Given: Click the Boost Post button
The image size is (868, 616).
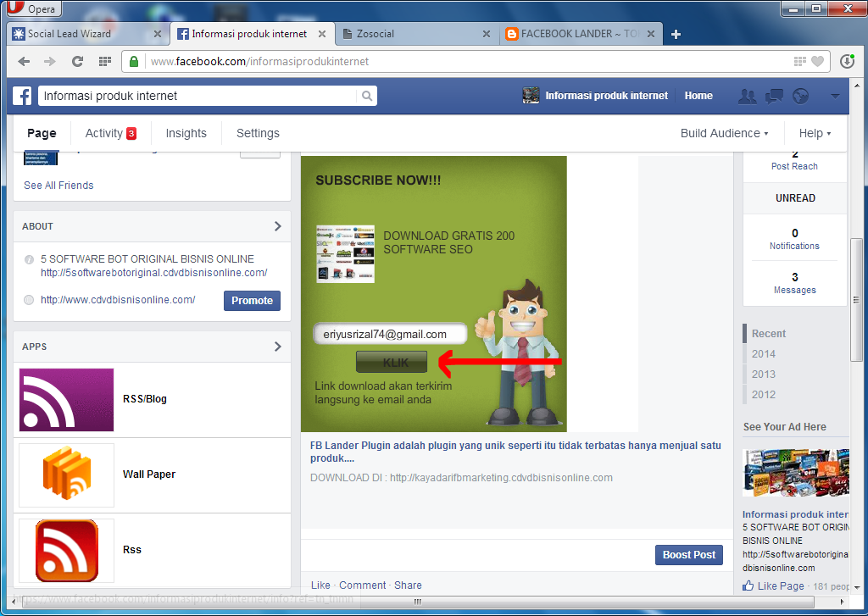Looking at the screenshot, I should 689,555.
